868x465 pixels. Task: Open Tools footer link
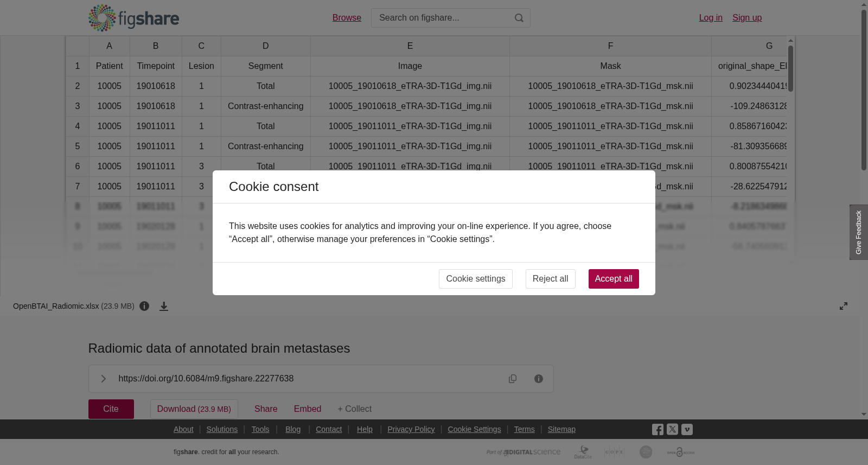click(x=260, y=429)
